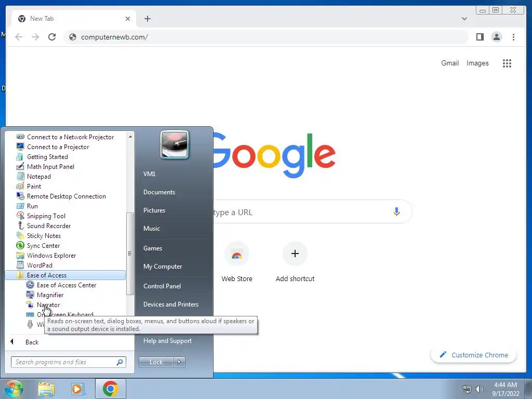
Task: Open the Gmail link
Action: 450,63
